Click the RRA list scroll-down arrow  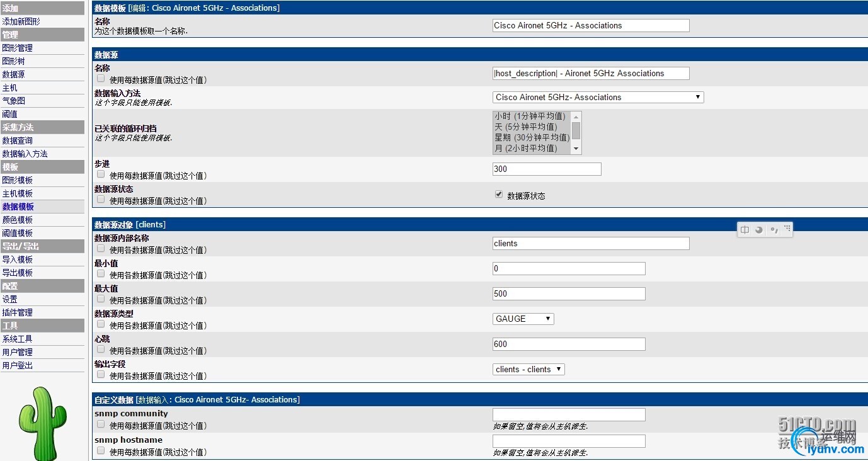(x=576, y=149)
